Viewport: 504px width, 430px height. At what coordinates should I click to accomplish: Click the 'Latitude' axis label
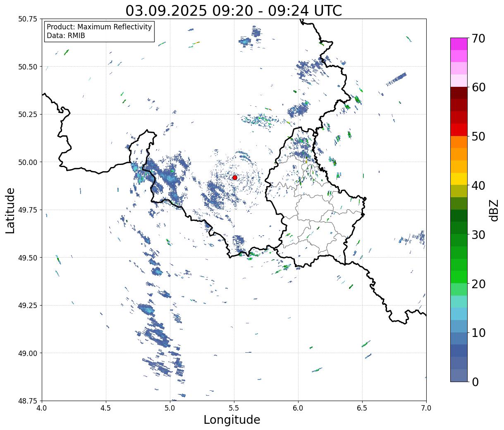tap(10, 210)
